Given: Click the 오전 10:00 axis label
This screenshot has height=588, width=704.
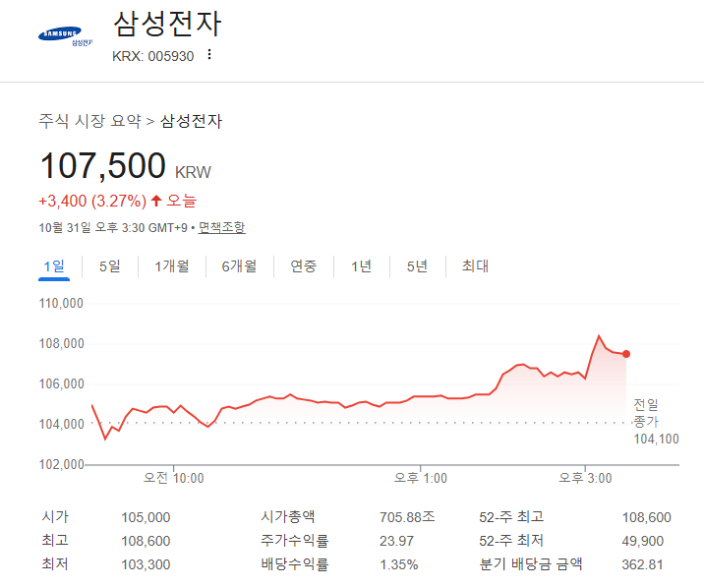Looking at the screenshot, I should (174, 478).
